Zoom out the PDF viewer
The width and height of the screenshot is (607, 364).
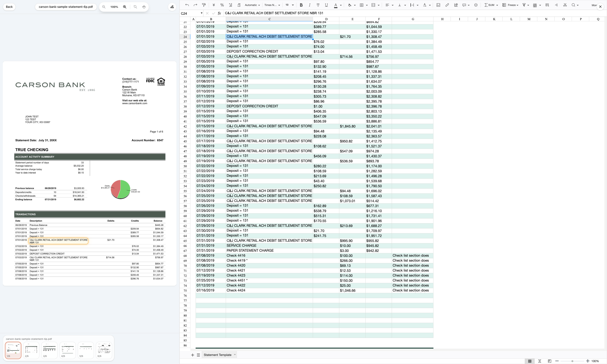[104, 7]
